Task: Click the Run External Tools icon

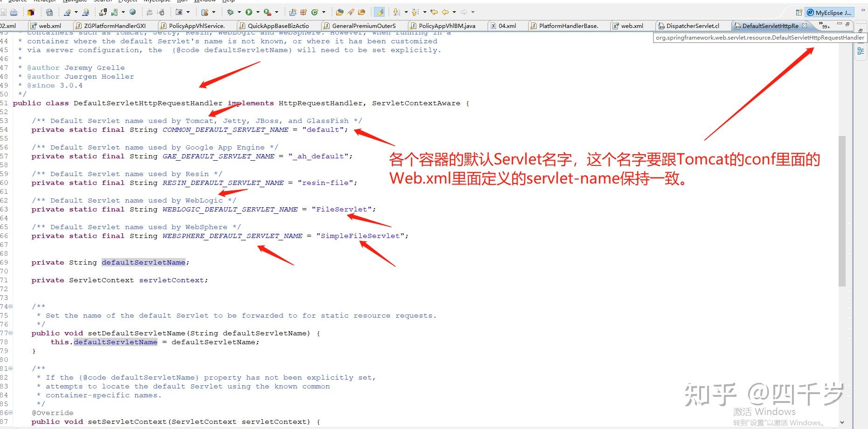Action: (x=267, y=12)
